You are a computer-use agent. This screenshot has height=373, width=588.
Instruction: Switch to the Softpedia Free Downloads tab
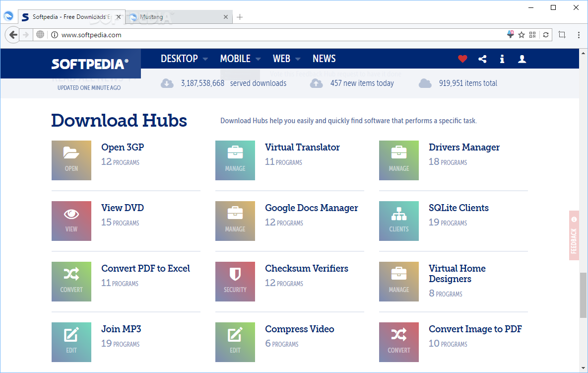tap(71, 17)
